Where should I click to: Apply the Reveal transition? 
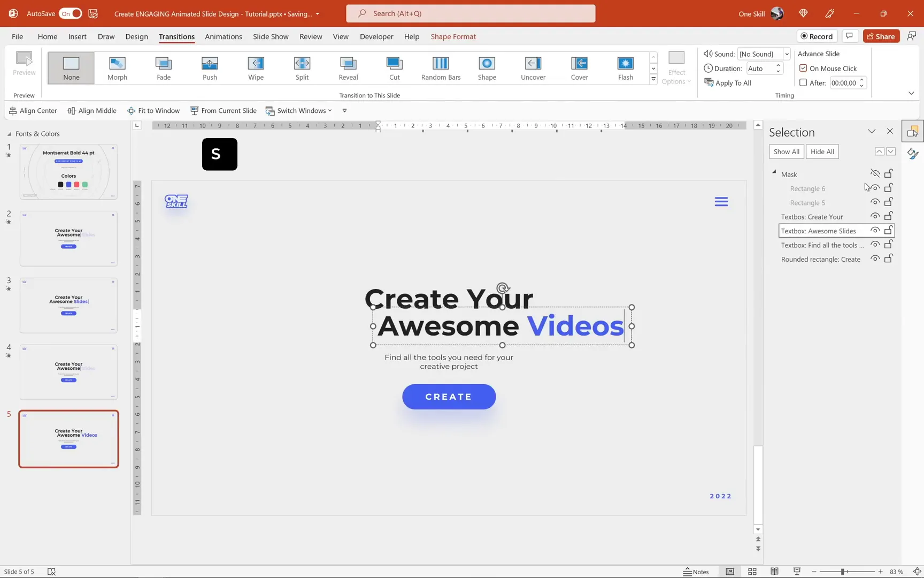point(348,68)
